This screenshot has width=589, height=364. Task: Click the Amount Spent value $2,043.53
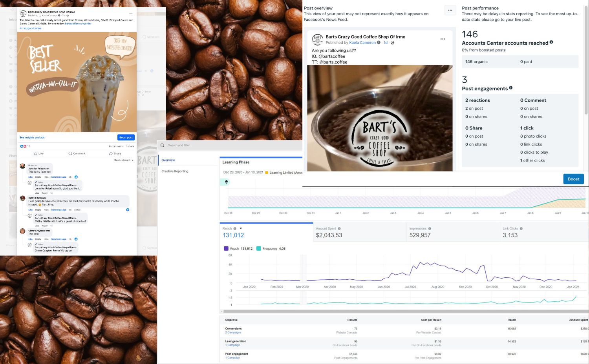pyautogui.click(x=329, y=235)
